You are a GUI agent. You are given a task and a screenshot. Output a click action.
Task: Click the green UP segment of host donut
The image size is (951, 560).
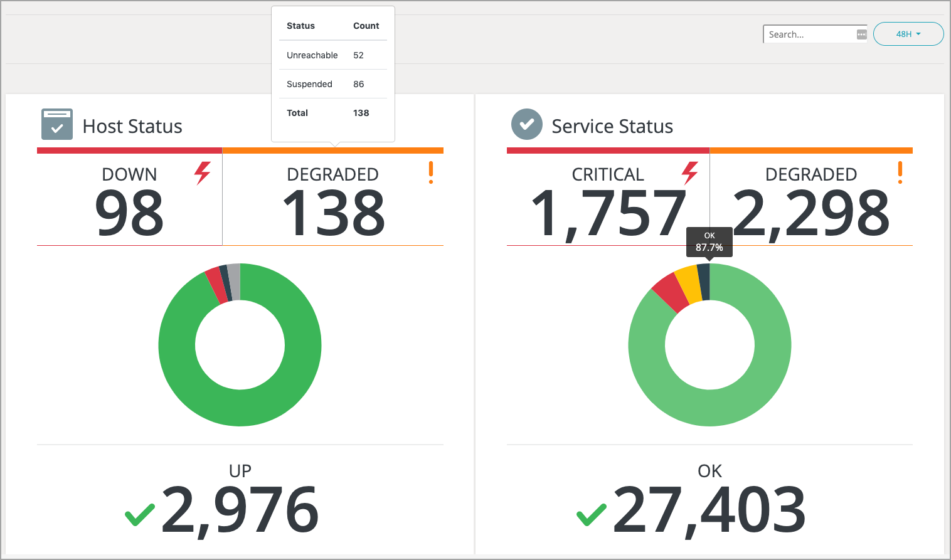[x=240, y=408]
